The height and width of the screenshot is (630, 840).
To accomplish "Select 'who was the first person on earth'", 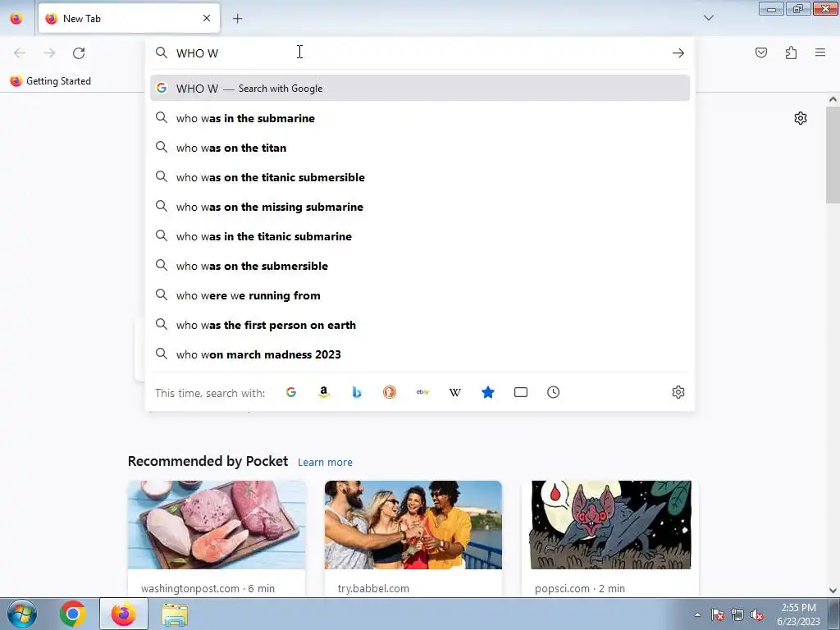I will click(419, 325).
